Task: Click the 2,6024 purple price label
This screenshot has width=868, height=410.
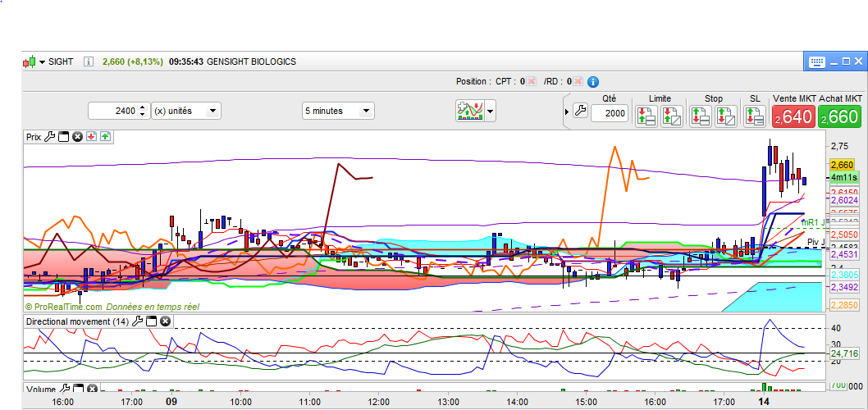Action: pos(843,200)
